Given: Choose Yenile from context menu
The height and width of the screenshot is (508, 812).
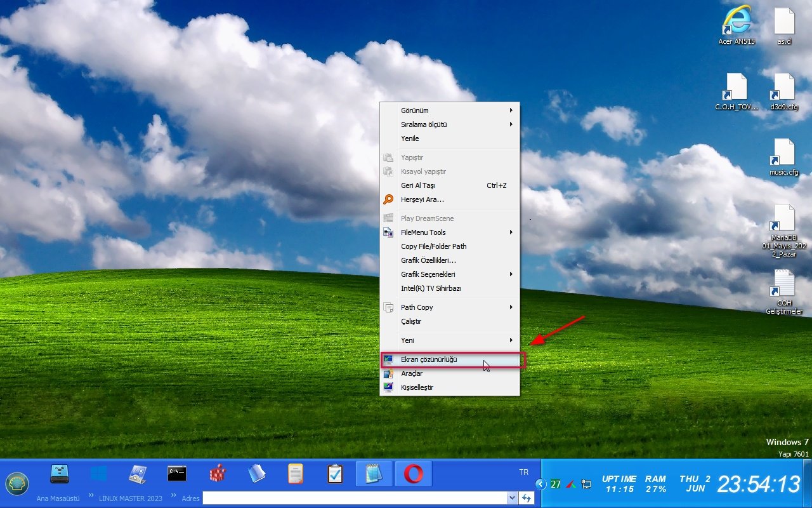Looking at the screenshot, I should click(x=450, y=138).
